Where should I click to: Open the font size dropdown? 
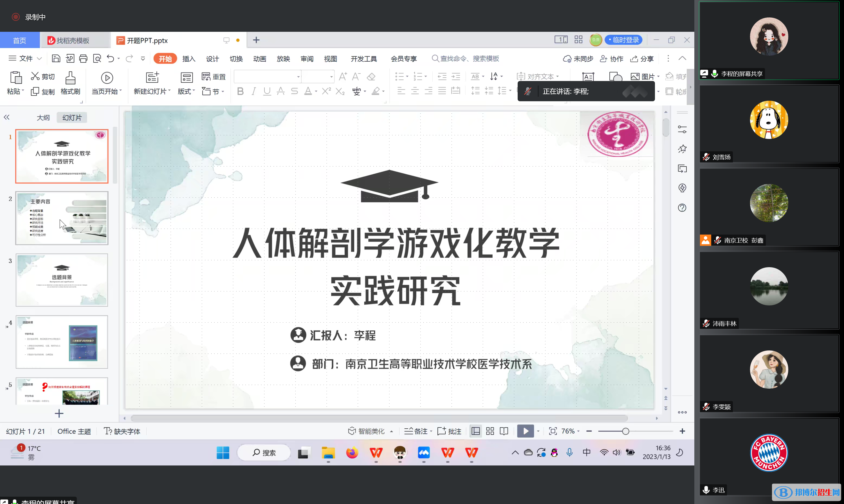click(331, 77)
